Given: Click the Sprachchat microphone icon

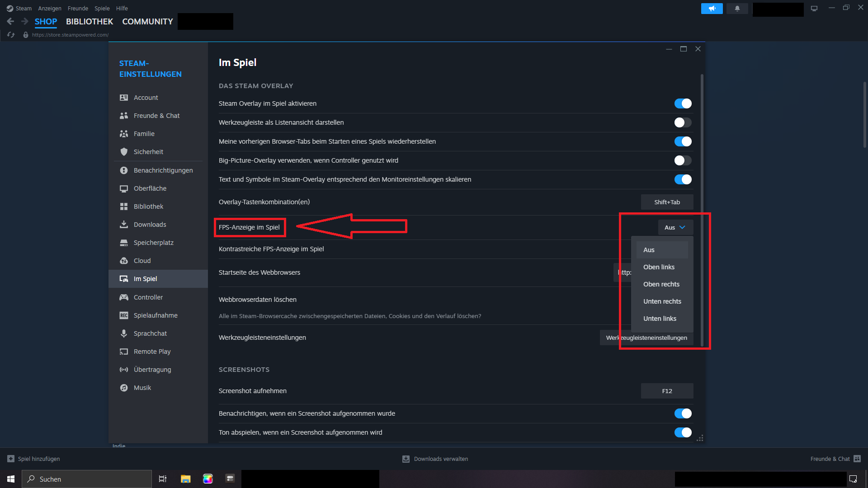Looking at the screenshot, I should click(124, 333).
